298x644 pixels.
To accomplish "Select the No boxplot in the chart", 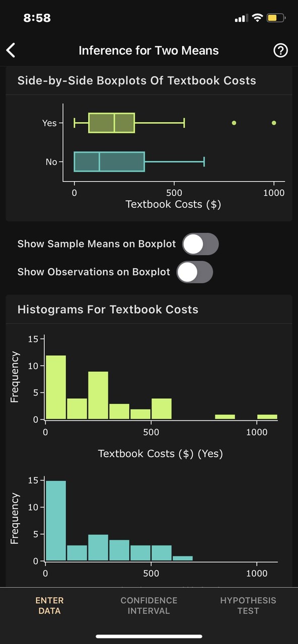I will click(109, 162).
